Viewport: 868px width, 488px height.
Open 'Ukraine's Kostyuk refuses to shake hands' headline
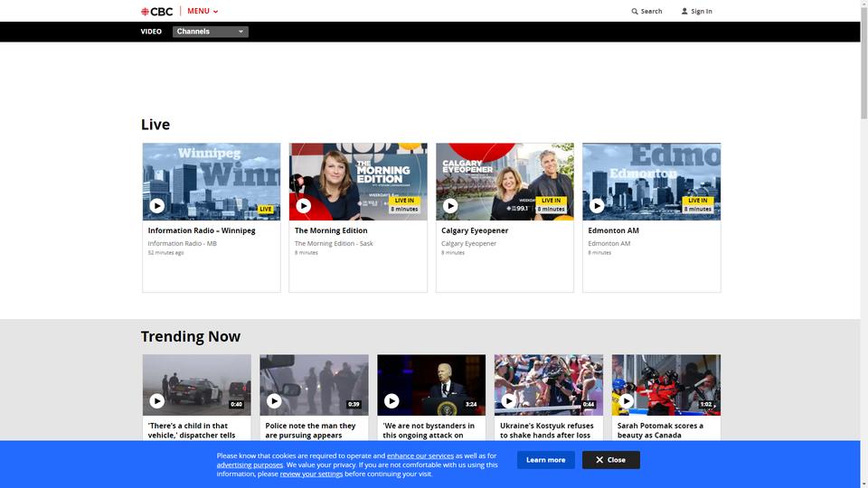pos(547,430)
